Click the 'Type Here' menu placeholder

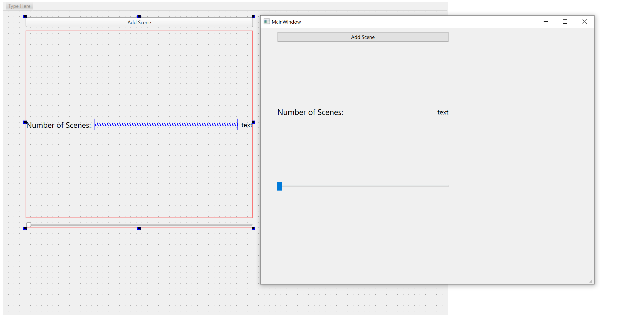(x=19, y=6)
